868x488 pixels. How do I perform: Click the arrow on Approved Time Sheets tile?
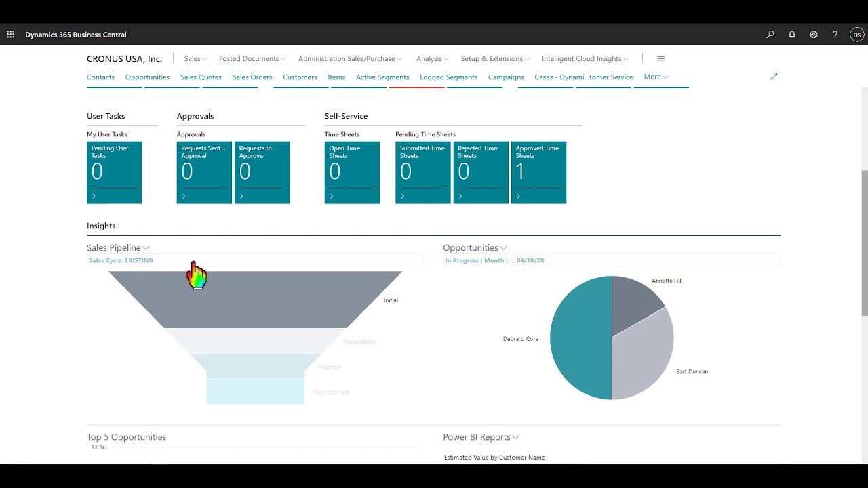pos(518,197)
